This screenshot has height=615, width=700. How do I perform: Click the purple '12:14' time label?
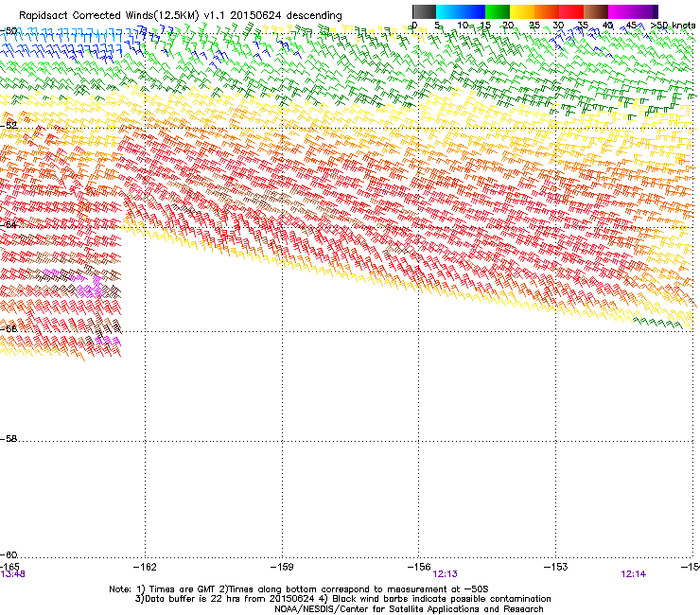click(634, 574)
